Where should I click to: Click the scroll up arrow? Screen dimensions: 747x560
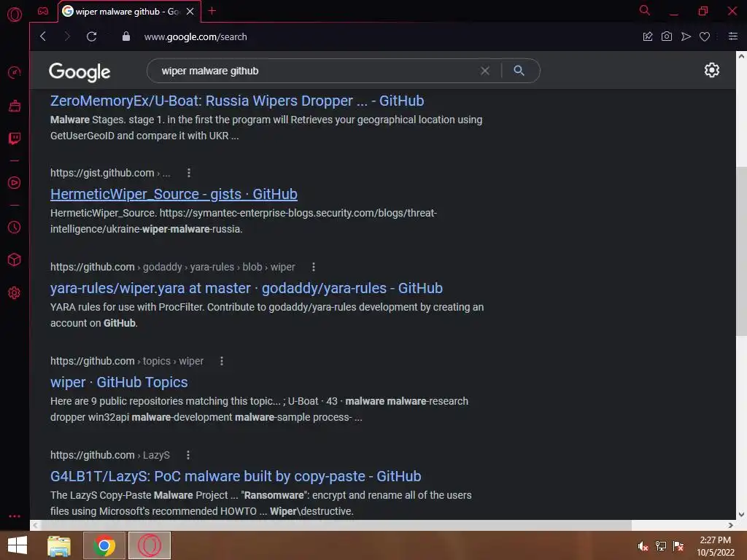point(741,56)
